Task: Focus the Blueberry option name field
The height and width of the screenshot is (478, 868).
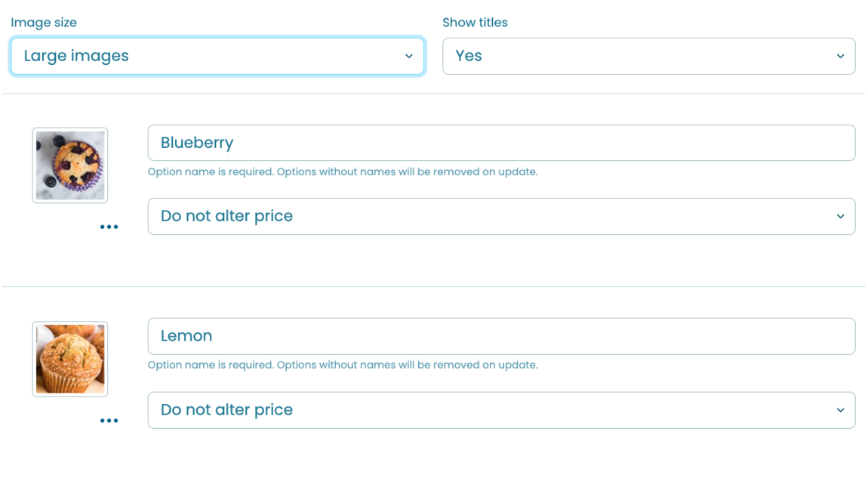Action: pos(501,143)
